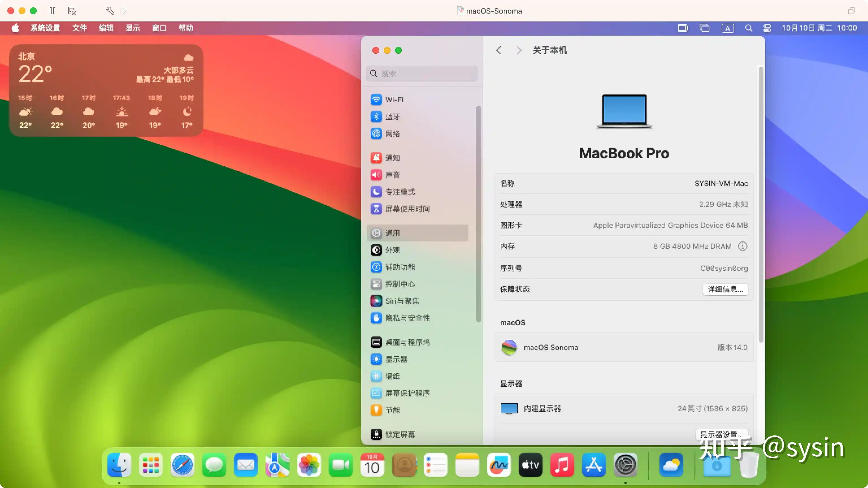Open the 蓝牙 (Bluetooth) settings pane
Image resolution: width=868 pixels, height=488 pixels.
coord(393,116)
